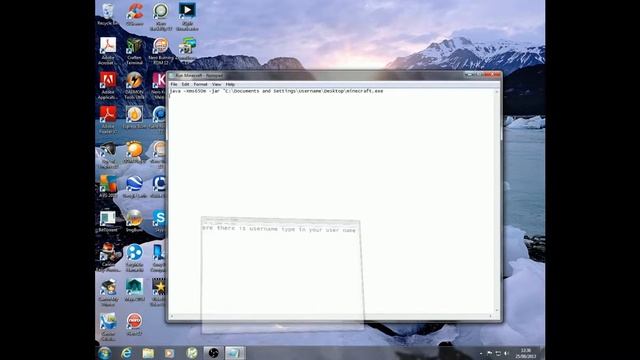Select the black helmet desktop icon
Image resolution: width=640 pixels, height=360 pixels.
[108, 154]
